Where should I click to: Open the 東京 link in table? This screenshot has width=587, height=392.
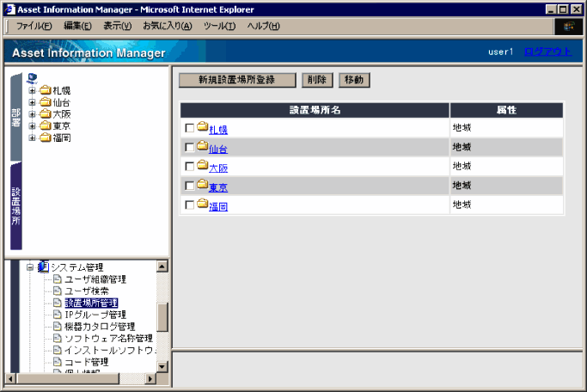point(218,187)
